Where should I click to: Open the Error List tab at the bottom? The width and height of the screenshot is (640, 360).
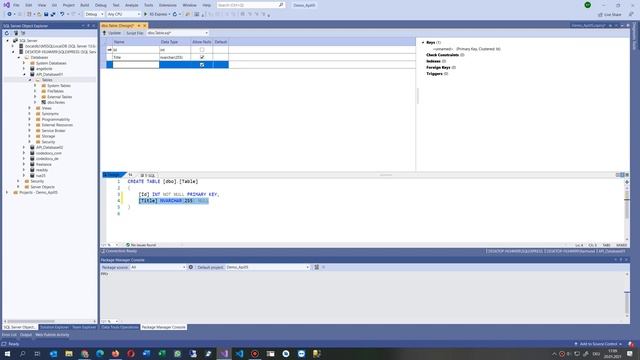9,335
